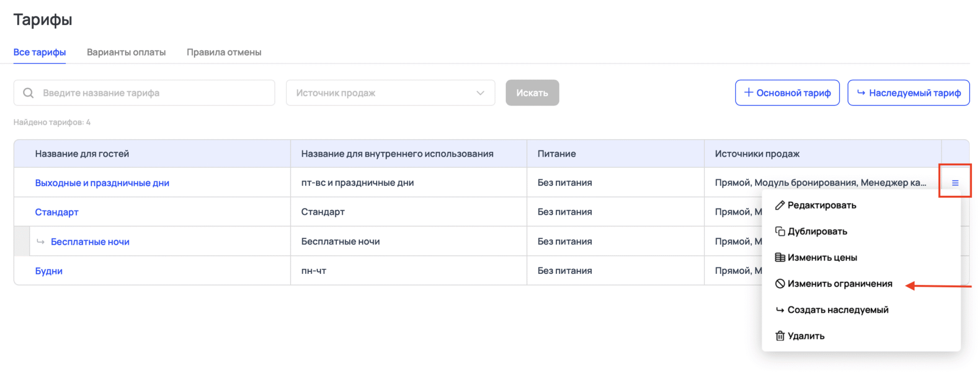Create a Наследуемый тариф via top button
Screen dimensions: 980x380
pyautogui.click(x=908, y=93)
